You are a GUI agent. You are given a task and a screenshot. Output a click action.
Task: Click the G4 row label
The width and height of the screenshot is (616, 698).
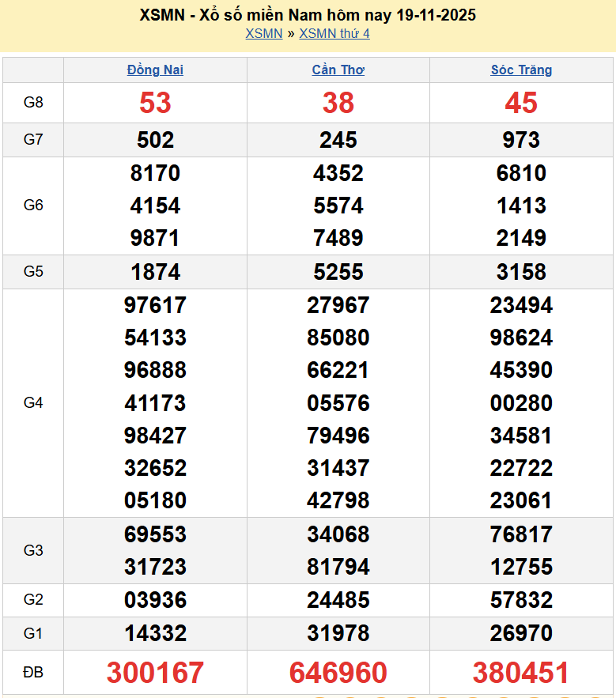(33, 403)
